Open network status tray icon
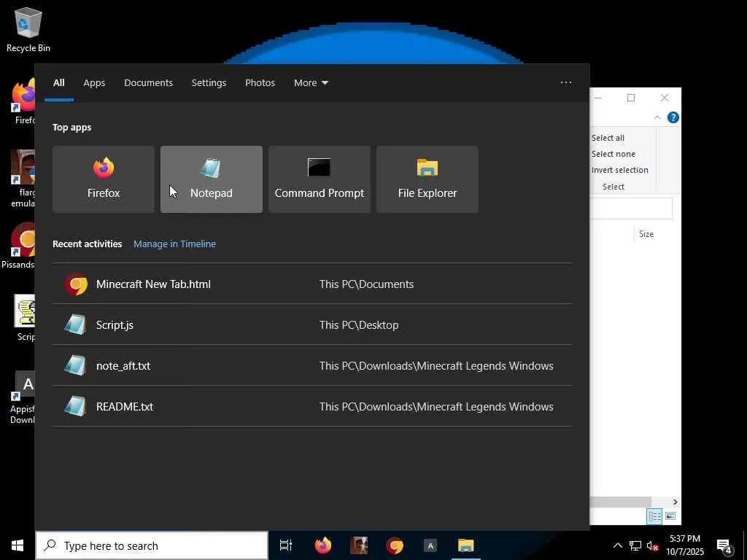 pos(635,545)
